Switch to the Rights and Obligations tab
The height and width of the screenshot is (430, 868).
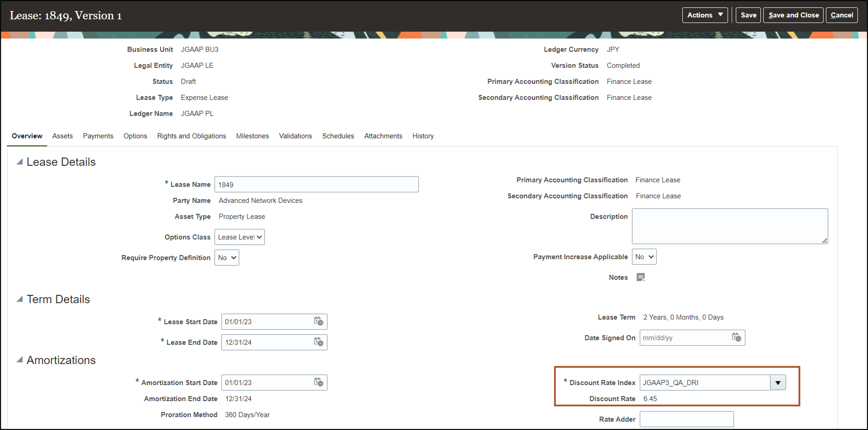point(191,136)
